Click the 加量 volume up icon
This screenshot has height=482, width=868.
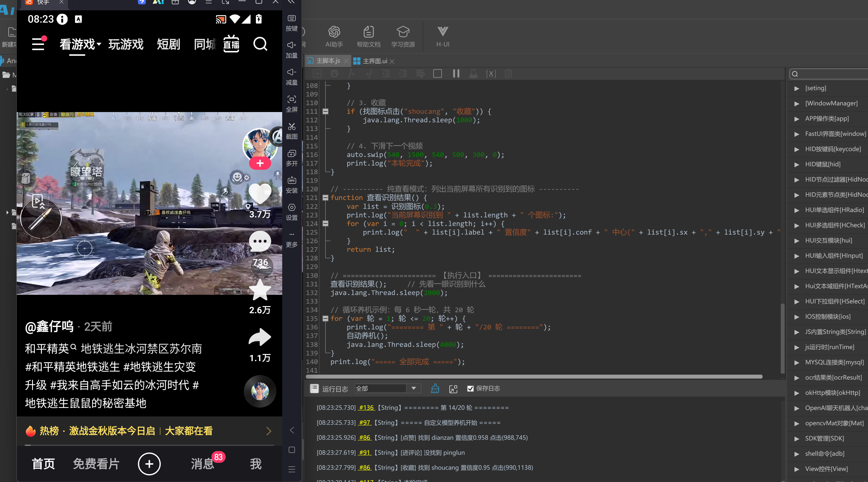pos(292,50)
